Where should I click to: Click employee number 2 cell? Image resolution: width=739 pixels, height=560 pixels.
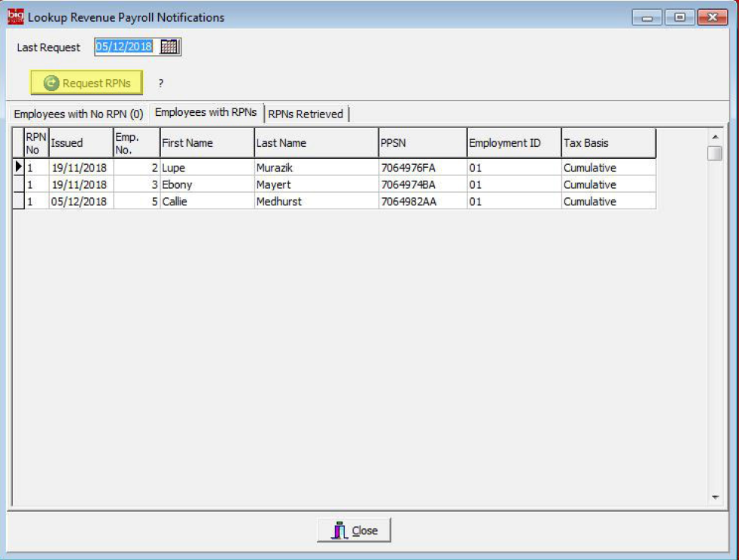(x=137, y=168)
